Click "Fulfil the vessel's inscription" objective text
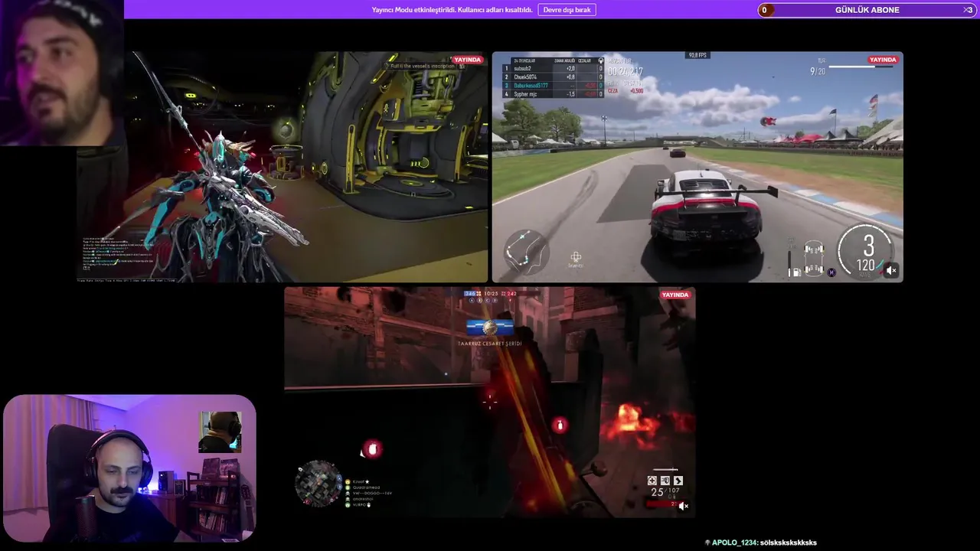The width and height of the screenshot is (980, 551). [423, 66]
